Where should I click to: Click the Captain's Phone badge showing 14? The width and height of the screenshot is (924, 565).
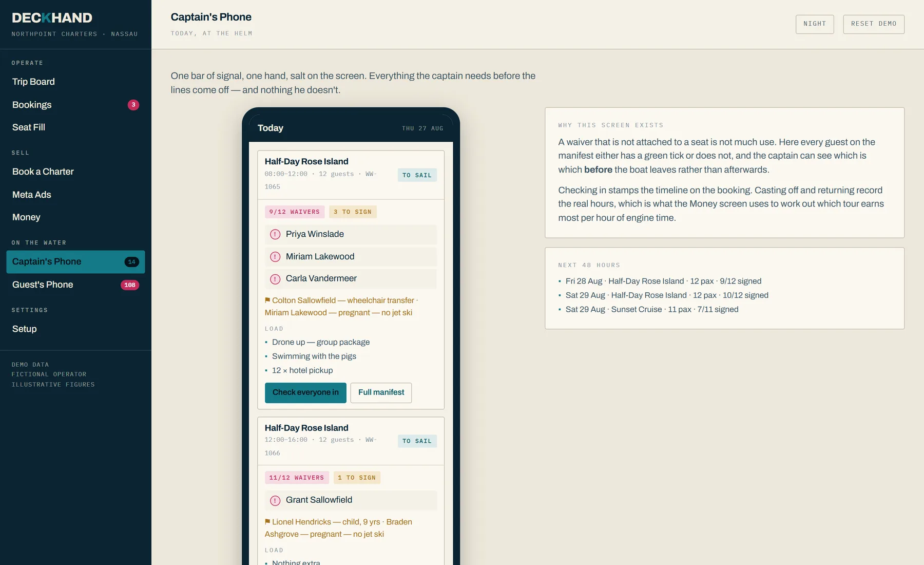tap(132, 262)
